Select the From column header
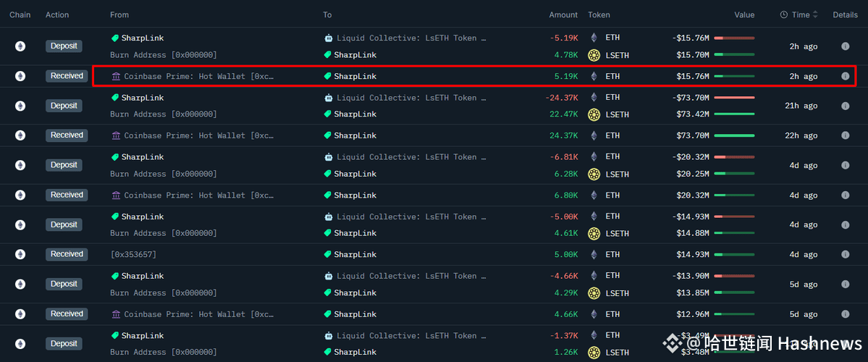This screenshot has width=868, height=362. 119,15
